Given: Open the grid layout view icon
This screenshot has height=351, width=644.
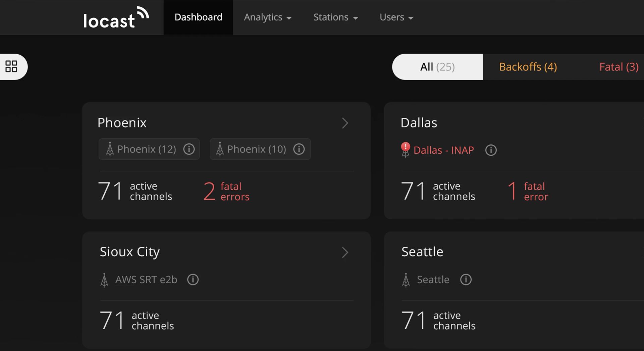Looking at the screenshot, I should [x=11, y=66].
